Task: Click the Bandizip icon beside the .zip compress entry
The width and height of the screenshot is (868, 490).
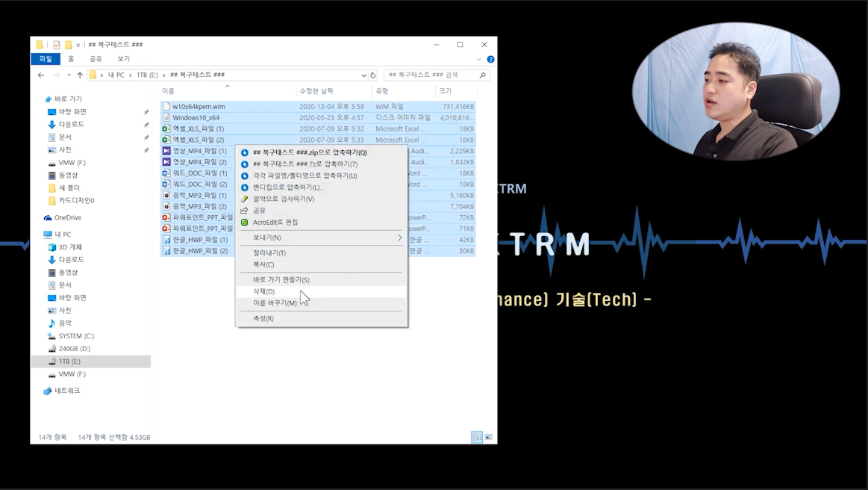Action: pos(244,152)
